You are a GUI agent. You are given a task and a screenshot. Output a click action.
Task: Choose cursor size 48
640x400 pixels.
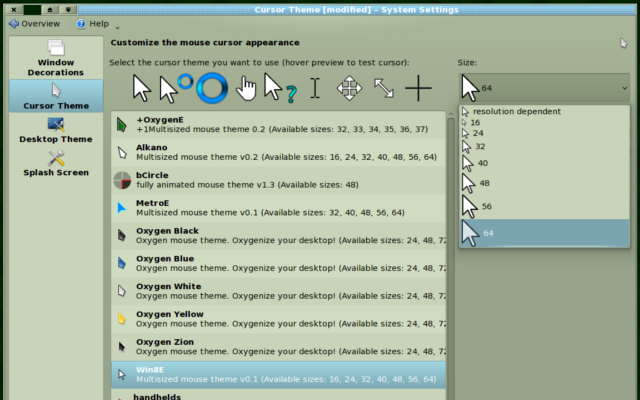544,183
